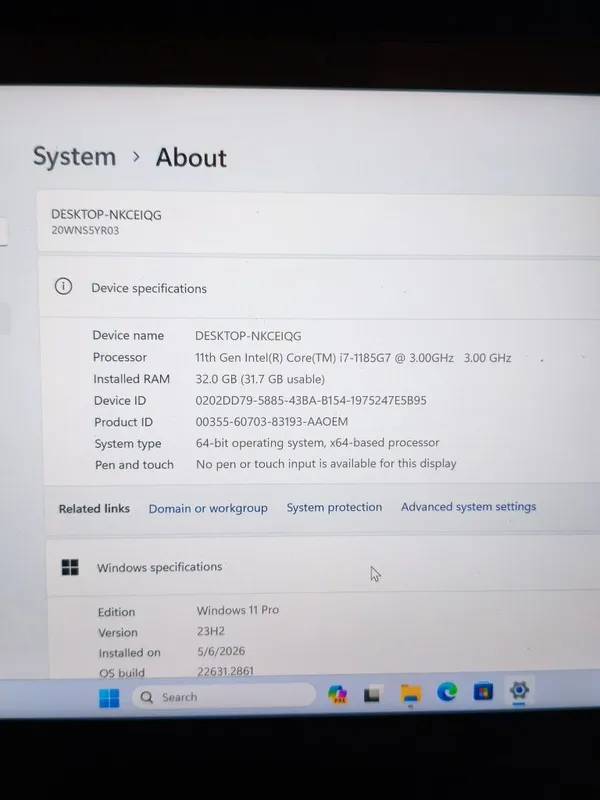Select the Device ID value 0202DD79-5885-43BA-B154-1975247E5B95

click(311, 401)
